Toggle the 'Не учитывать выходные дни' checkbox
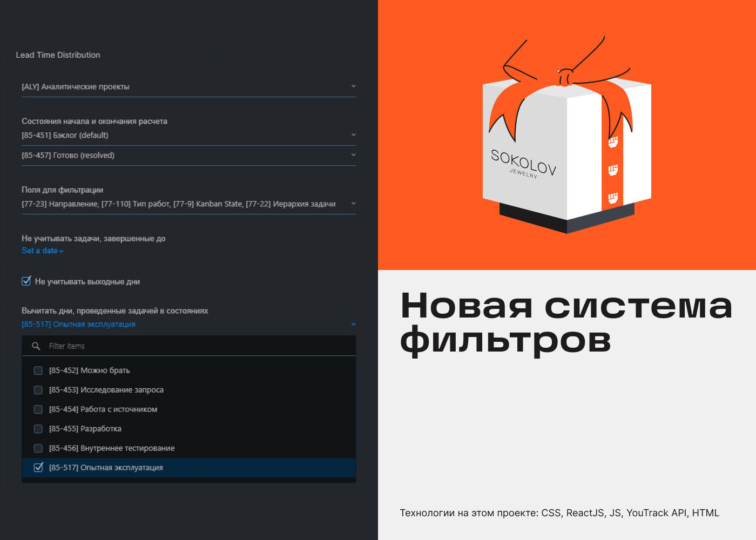756x540 pixels. (26, 281)
